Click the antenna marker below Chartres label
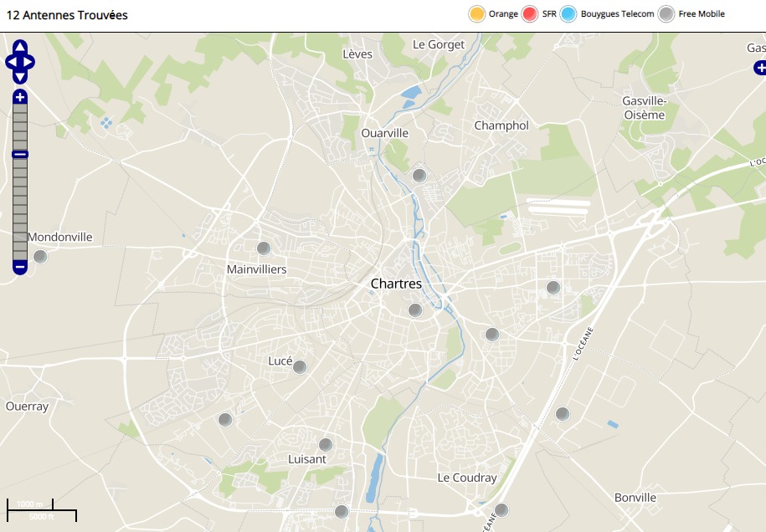 click(x=415, y=310)
